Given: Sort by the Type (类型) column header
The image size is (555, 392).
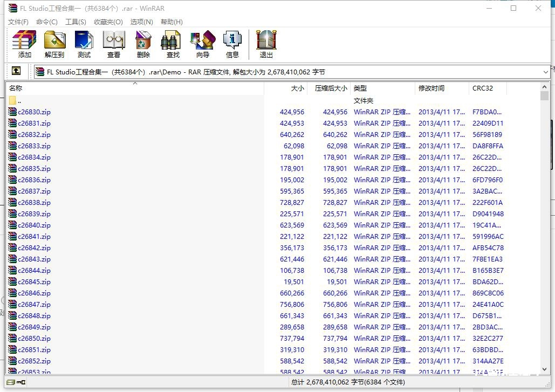Looking at the screenshot, I should pyautogui.click(x=382, y=88).
